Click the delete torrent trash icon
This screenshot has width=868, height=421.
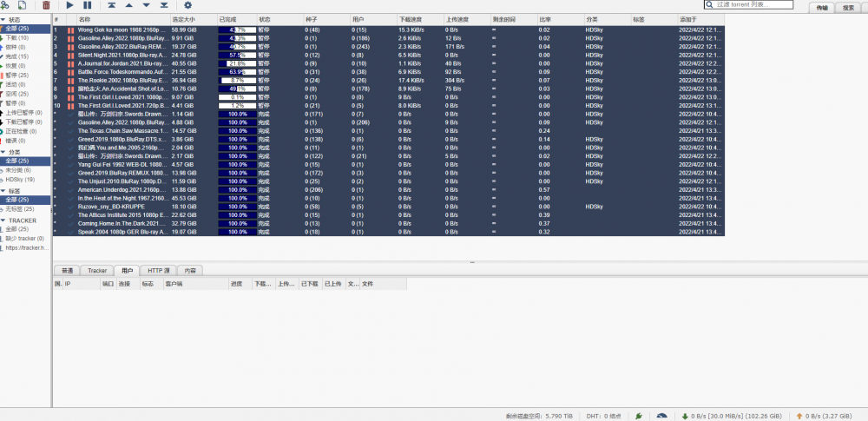(x=46, y=5)
